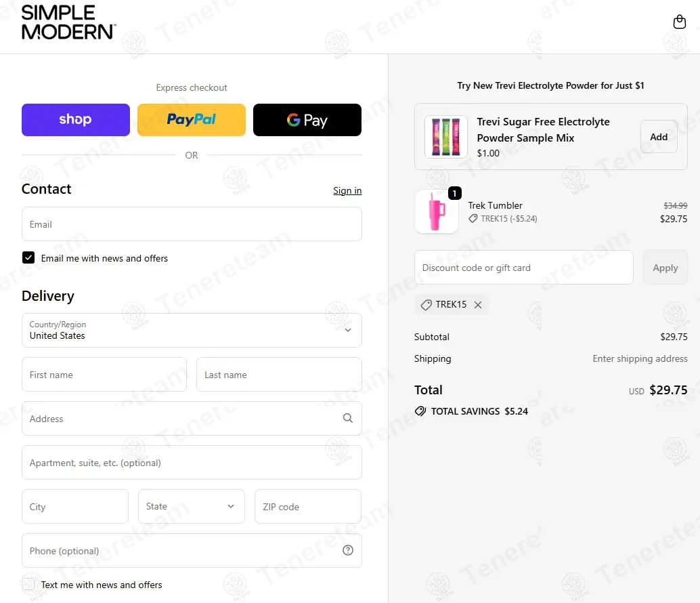Screen dimensions: 700x603
Task: Click the Sign in link
Action: [x=347, y=191]
